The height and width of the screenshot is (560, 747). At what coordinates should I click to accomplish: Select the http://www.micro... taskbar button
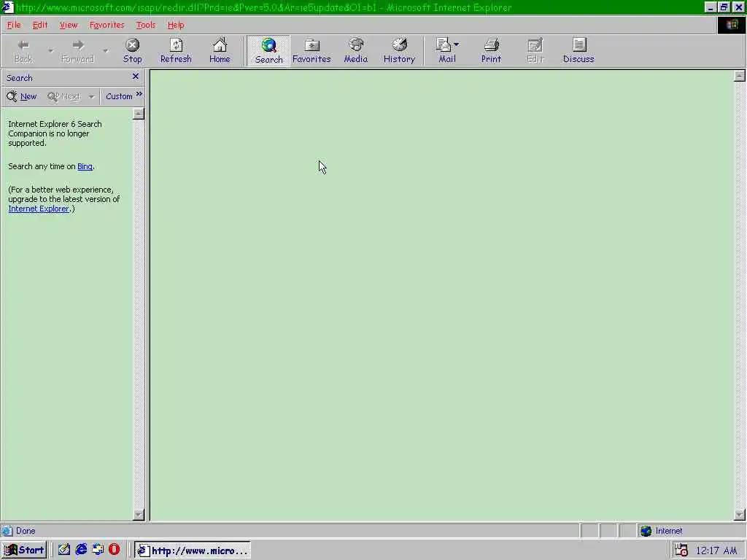[x=193, y=551]
